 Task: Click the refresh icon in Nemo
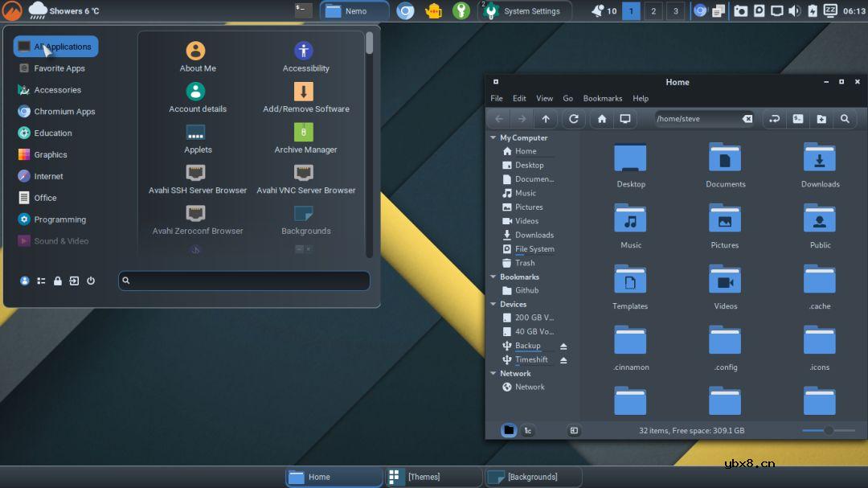[x=574, y=118]
